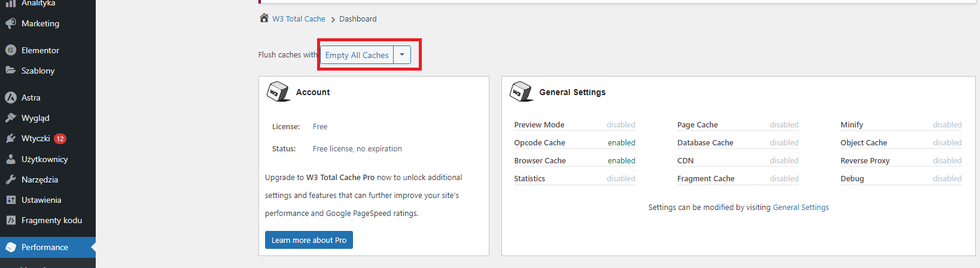Select the Performance menu item

45,247
